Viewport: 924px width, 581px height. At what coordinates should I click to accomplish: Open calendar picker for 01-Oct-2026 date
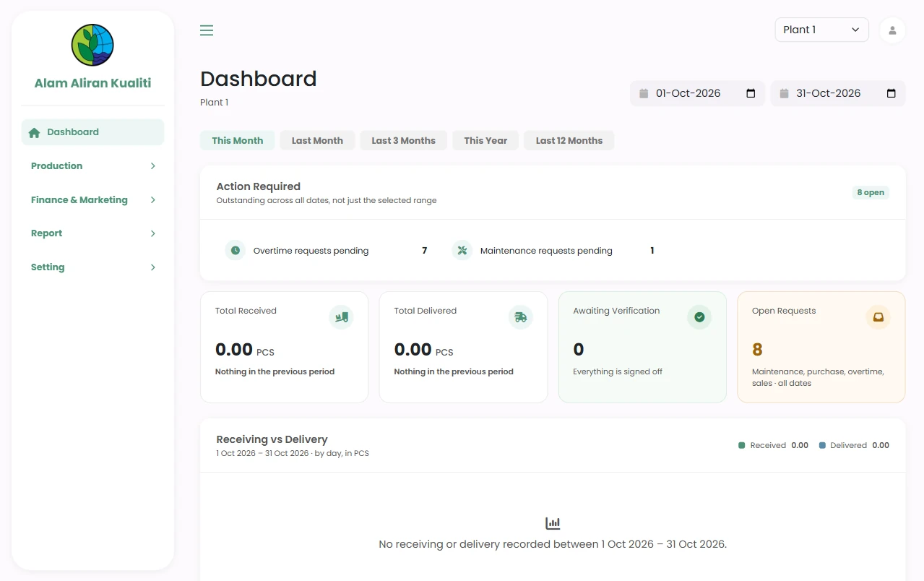751,93
